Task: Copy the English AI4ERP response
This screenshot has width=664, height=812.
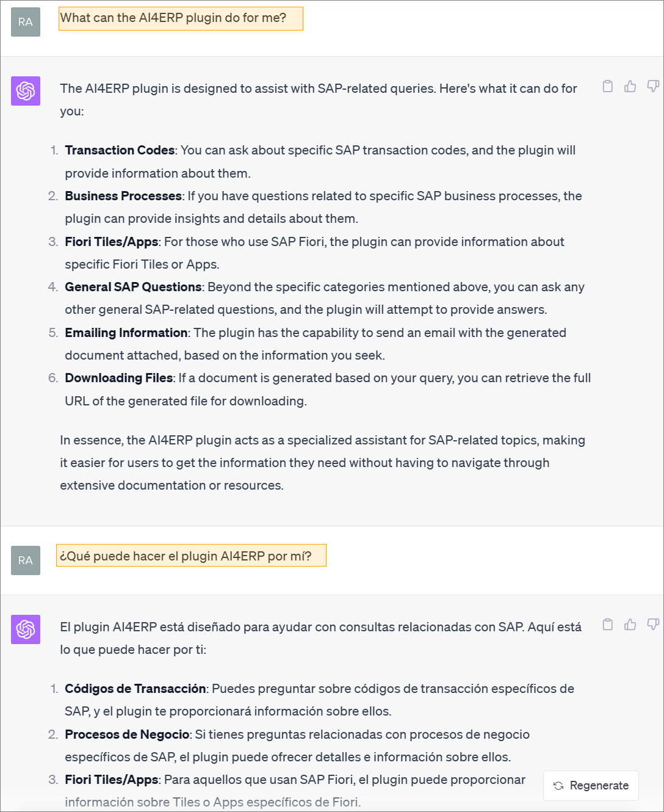Action: [x=607, y=86]
